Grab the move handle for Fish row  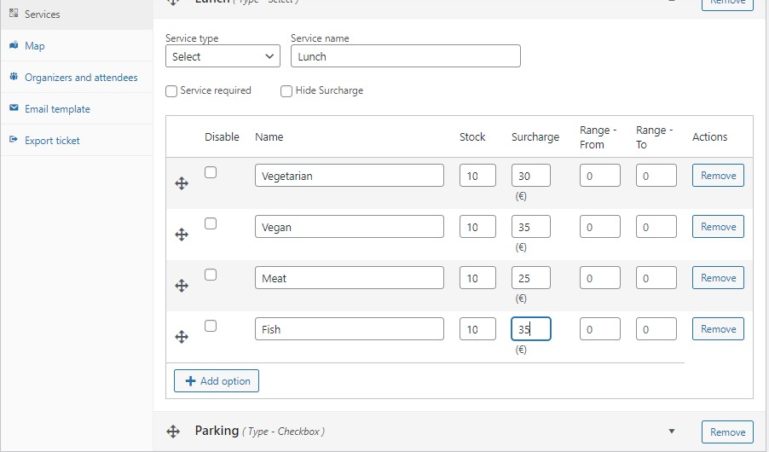click(x=181, y=337)
